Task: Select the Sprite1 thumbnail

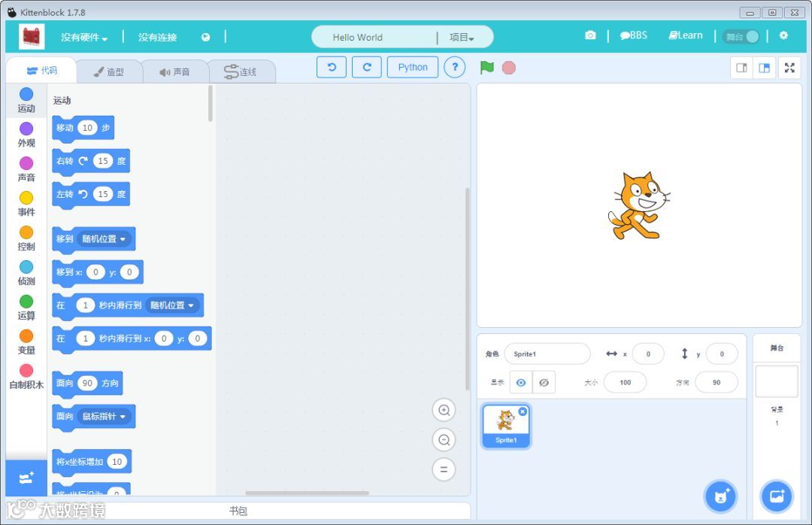Action: pos(506,426)
